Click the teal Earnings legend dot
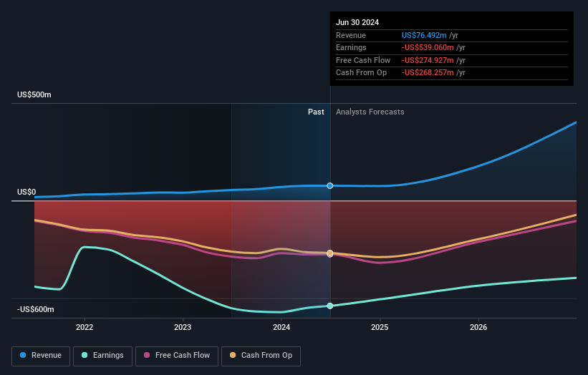The width and height of the screenshot is (588, 375). (x=85, y=355)
